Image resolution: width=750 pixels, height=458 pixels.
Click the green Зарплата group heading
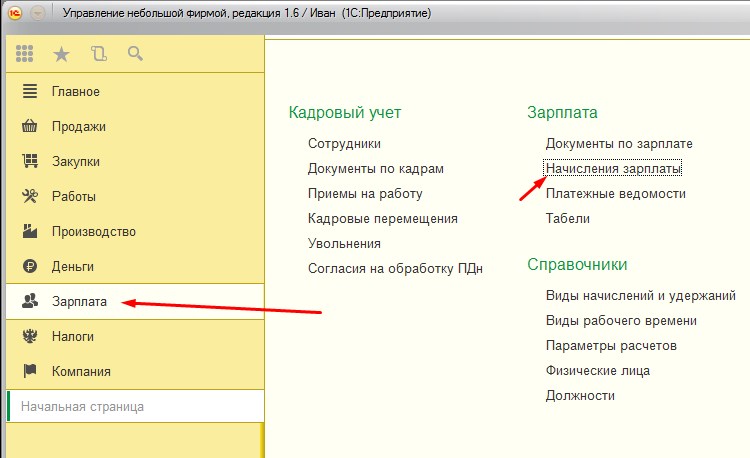562,113
